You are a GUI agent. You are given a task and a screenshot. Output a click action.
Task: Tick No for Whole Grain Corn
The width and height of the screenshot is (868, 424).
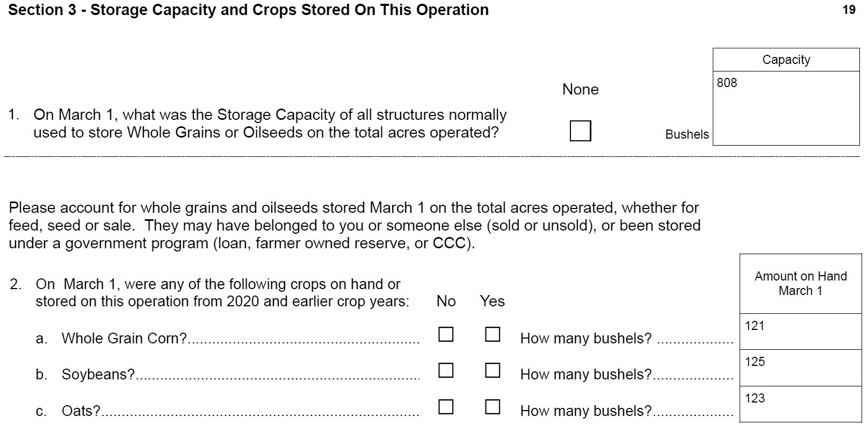[x=446, y=334]
